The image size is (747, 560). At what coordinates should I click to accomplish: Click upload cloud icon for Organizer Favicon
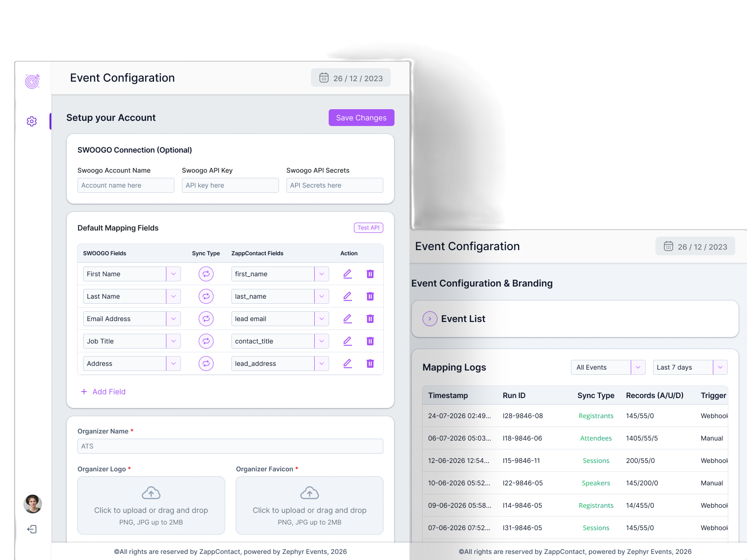point(310,493)
